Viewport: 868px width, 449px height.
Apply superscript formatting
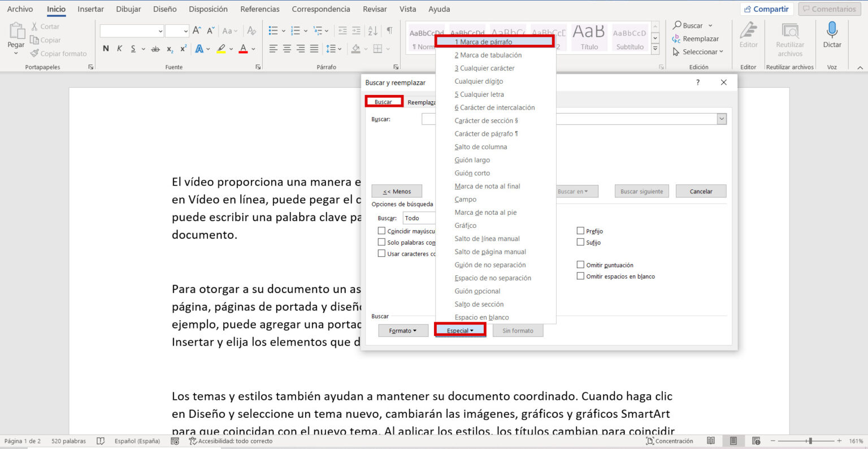[183, 49]
